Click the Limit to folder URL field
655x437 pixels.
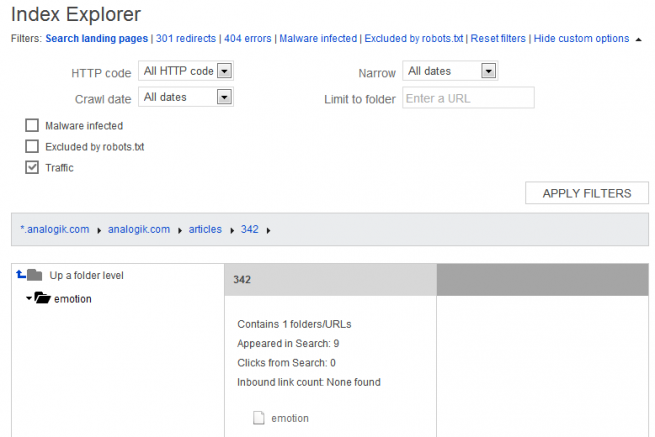click(x=468, y=98)
